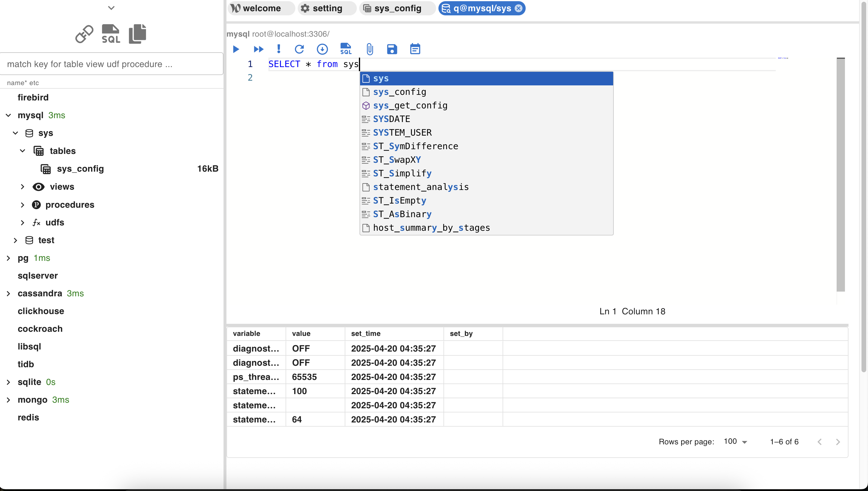Collapse the mysql connection tree
Viewport: 868px width, 491px height.
[x=9, y=115]
